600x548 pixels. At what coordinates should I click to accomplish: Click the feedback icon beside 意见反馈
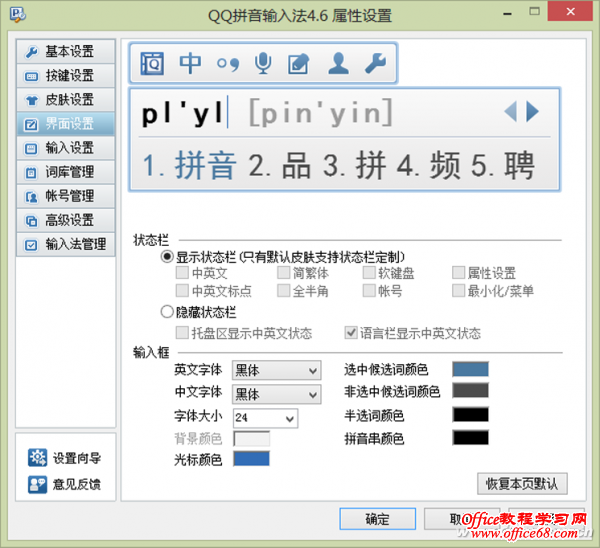tap(38, 484)
